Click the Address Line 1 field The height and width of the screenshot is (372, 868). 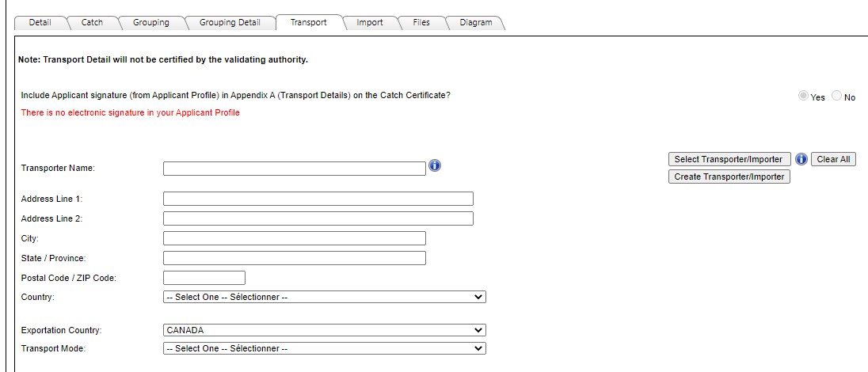(318, 199)
